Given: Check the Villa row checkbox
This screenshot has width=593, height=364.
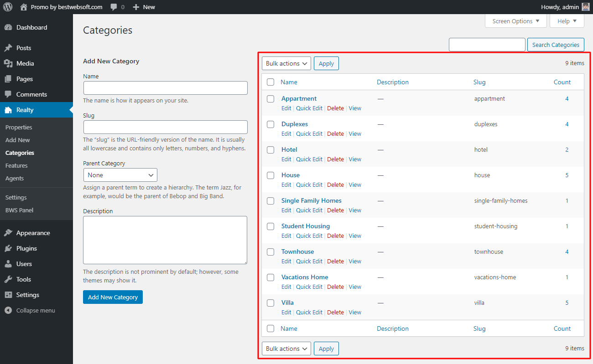Looking at the screenshot, I should pos(270,302).
